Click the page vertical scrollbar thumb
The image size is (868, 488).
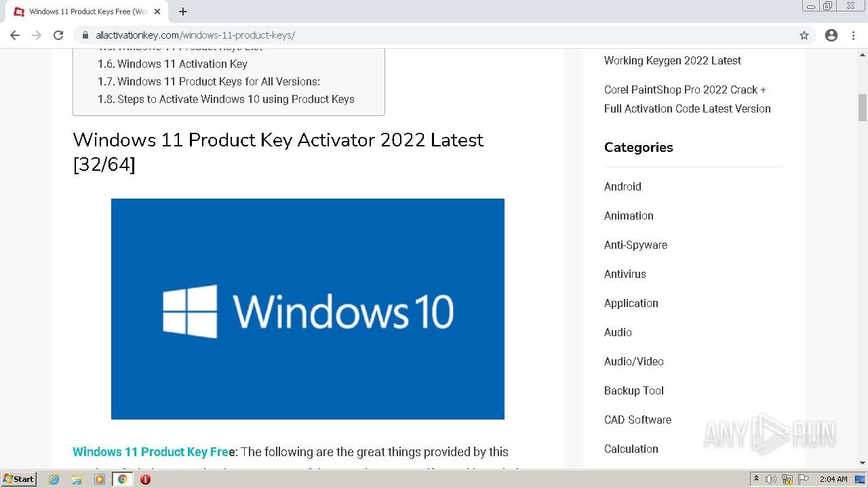coord(863,108)
